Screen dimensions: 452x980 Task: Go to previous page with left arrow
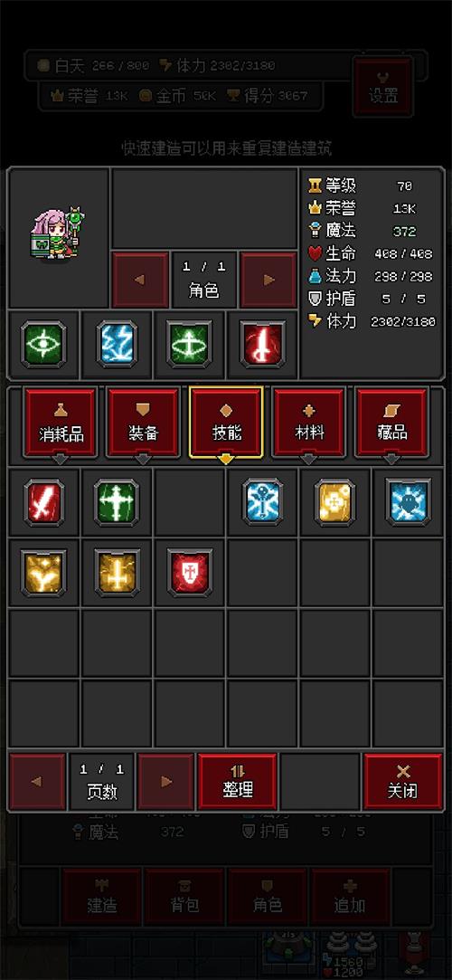[37, 782]
